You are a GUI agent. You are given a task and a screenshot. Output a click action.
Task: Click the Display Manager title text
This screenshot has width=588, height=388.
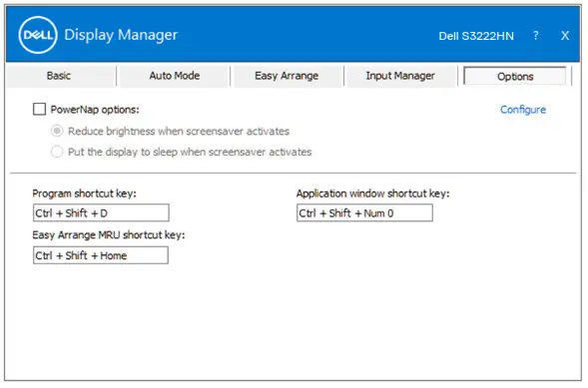coord(121,35)
